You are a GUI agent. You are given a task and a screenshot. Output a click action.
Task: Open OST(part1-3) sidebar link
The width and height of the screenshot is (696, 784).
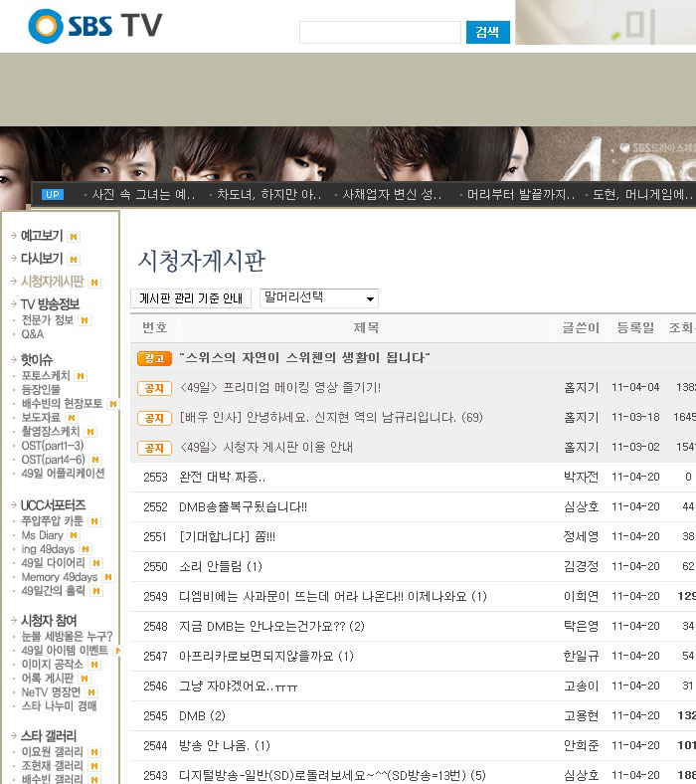click(x=53, y=446)
